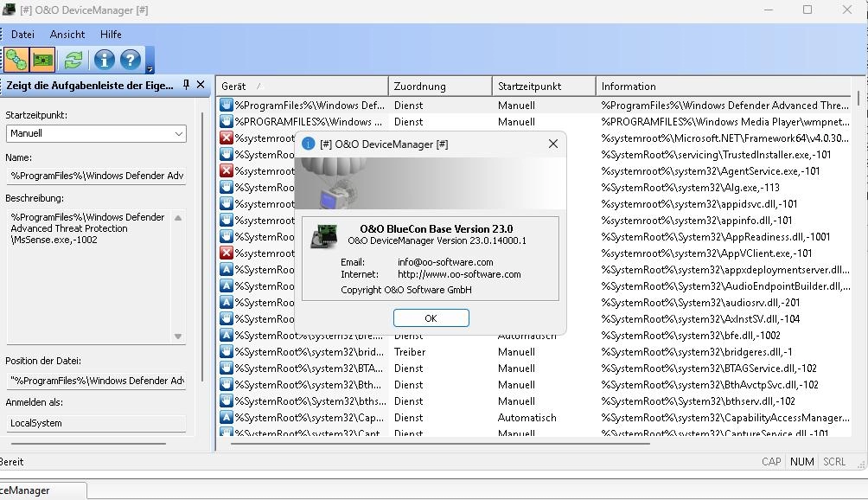Click the NUM status bar indicator
The width and height of the screenshot is (868, 500).
[x=802, y=462]
